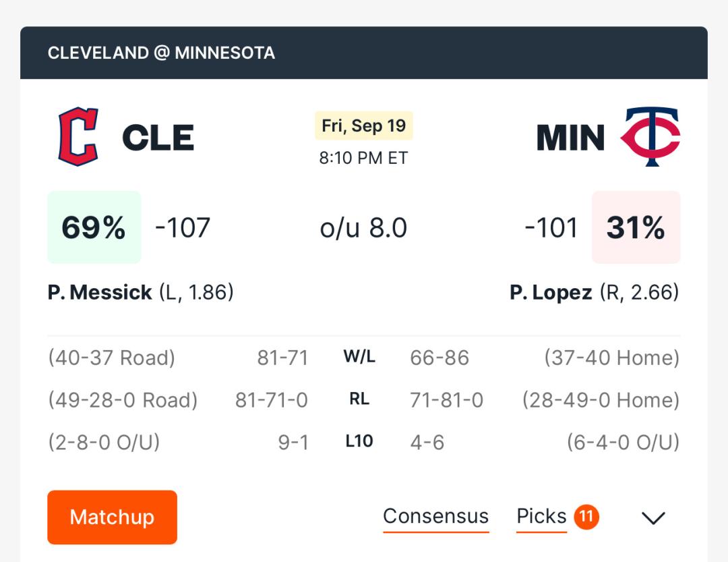
Task: Open the Matchup page
Action: click(113, 517)
